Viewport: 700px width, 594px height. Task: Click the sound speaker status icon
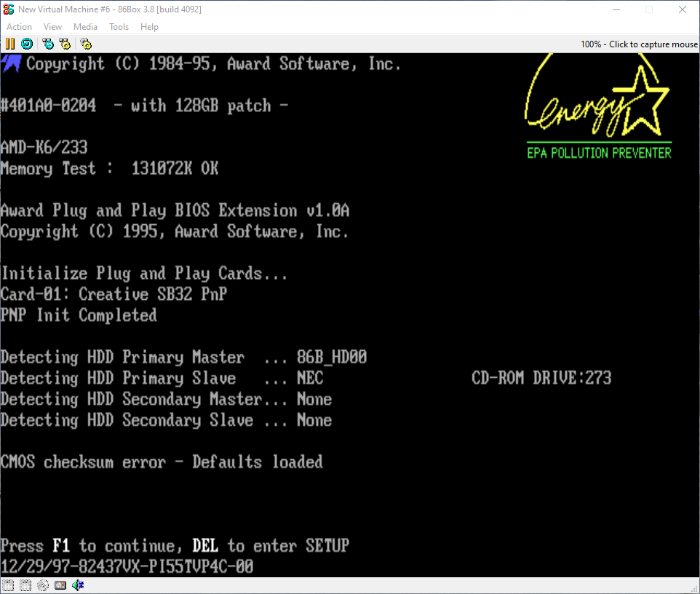pyautogui.click(x=78, y=585)
